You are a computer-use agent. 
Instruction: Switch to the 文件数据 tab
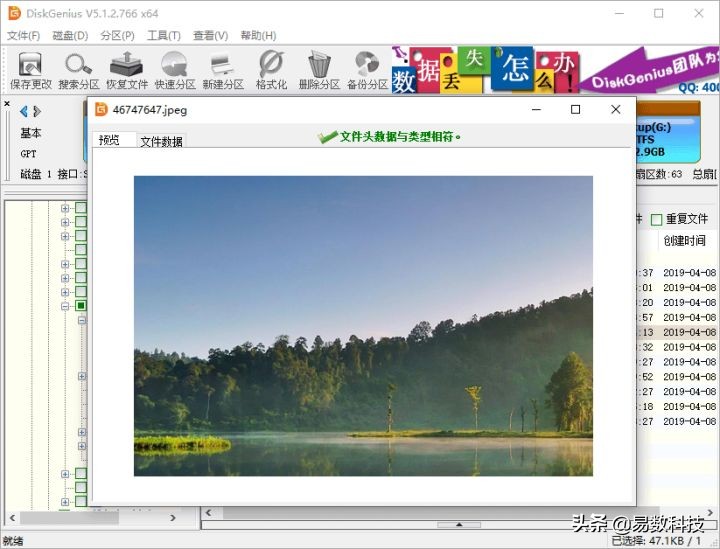(161, 141)
